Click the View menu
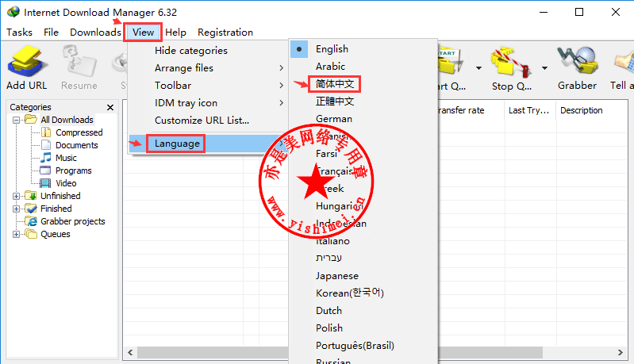634x364 pixels. (x=143, y=33)
